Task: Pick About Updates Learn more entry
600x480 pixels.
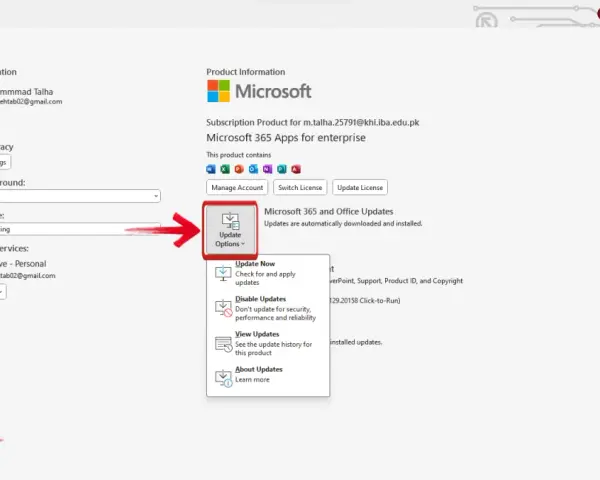Action: point(268,376)
